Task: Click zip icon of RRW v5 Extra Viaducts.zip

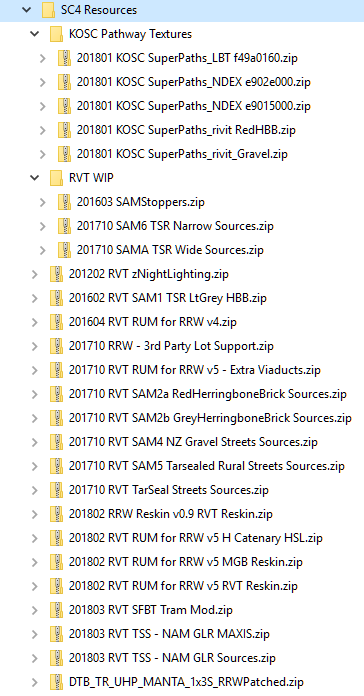Action: 56,370
